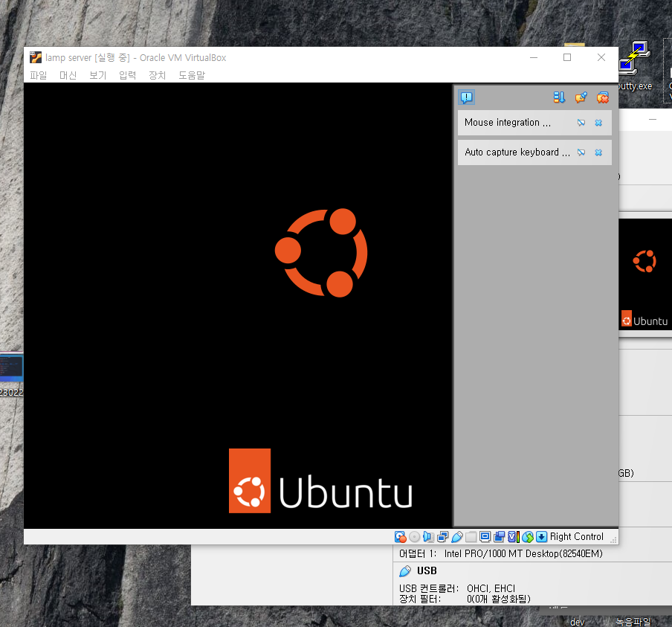Click the optical disc status icon
The image size is (672, 627).
[415, 537]
